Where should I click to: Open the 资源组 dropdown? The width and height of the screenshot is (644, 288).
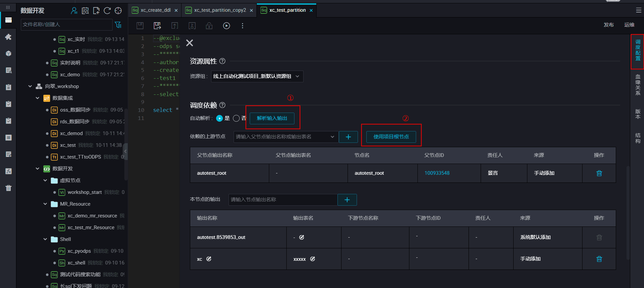click(257, 76)
